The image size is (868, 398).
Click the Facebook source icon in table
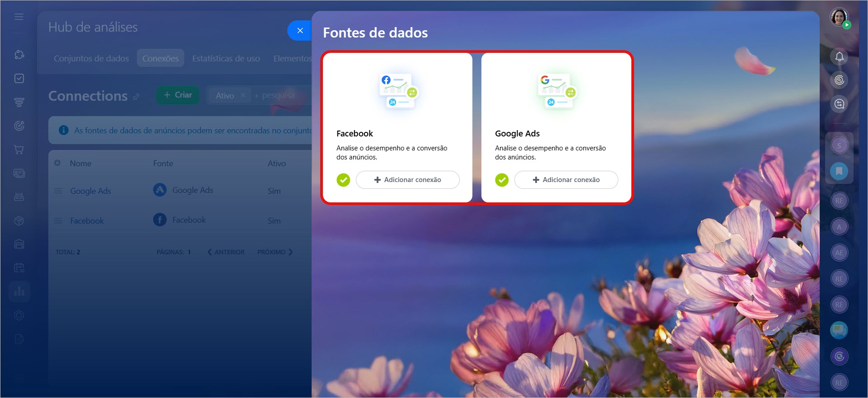(160, 220)
